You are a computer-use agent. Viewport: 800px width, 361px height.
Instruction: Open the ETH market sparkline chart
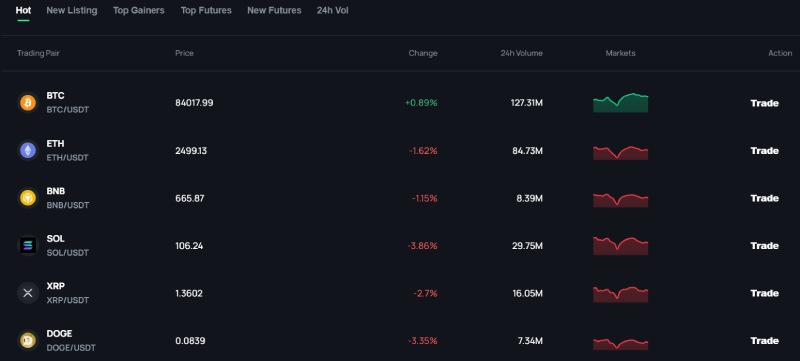[620, 152]
